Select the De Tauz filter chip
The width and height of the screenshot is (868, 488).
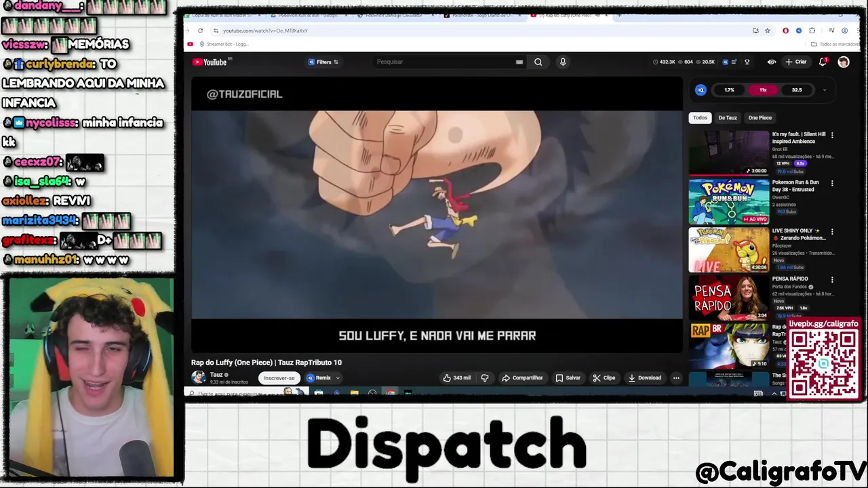728,118
